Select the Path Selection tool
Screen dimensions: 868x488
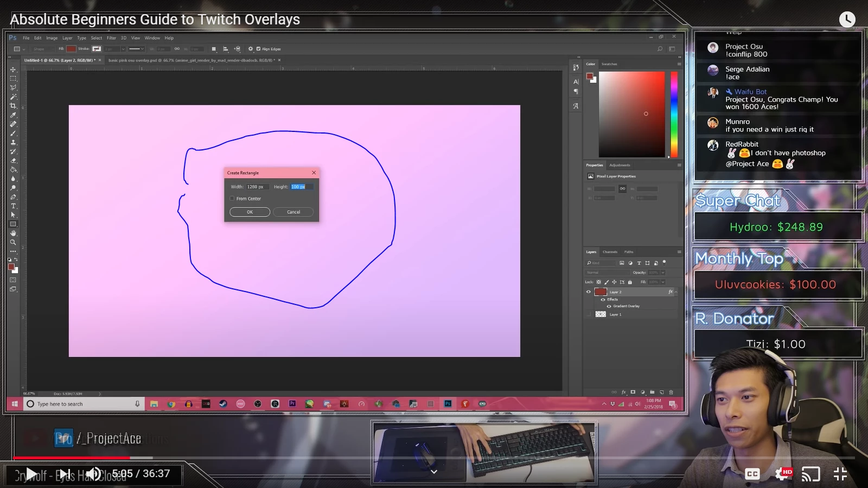[13, 215]
